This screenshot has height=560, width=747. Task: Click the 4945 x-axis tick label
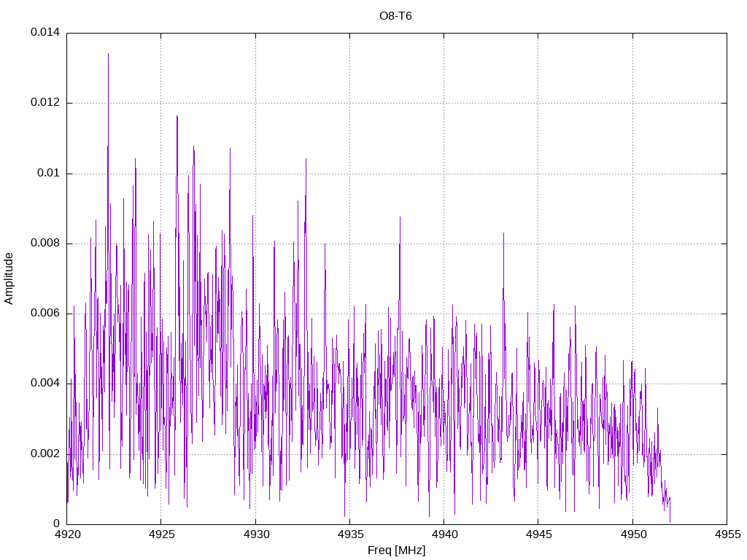tap(539, 534)
